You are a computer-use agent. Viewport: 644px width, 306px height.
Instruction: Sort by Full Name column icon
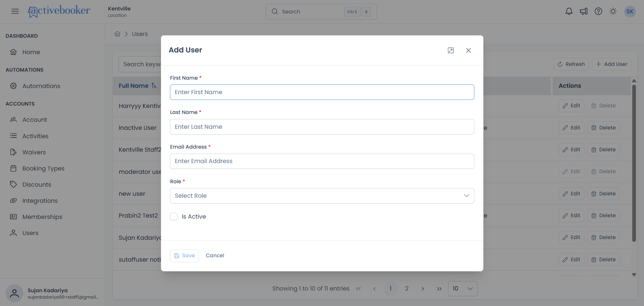(x=154, y=85)
